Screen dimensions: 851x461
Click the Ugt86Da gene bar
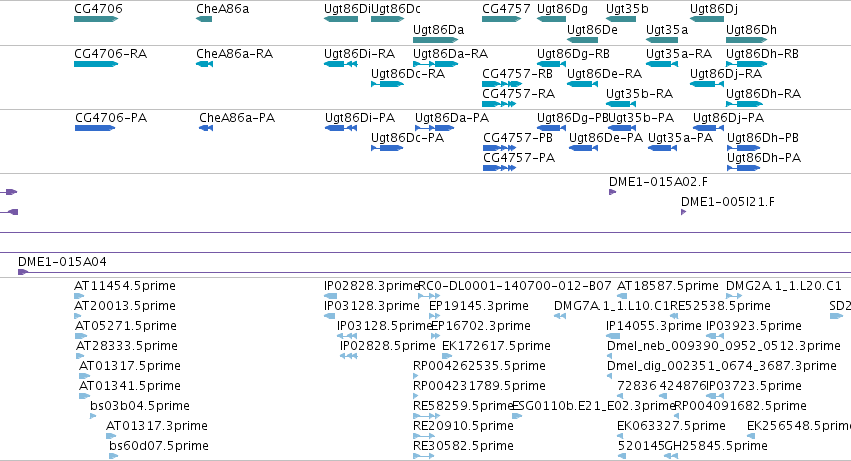pos(435,40)
